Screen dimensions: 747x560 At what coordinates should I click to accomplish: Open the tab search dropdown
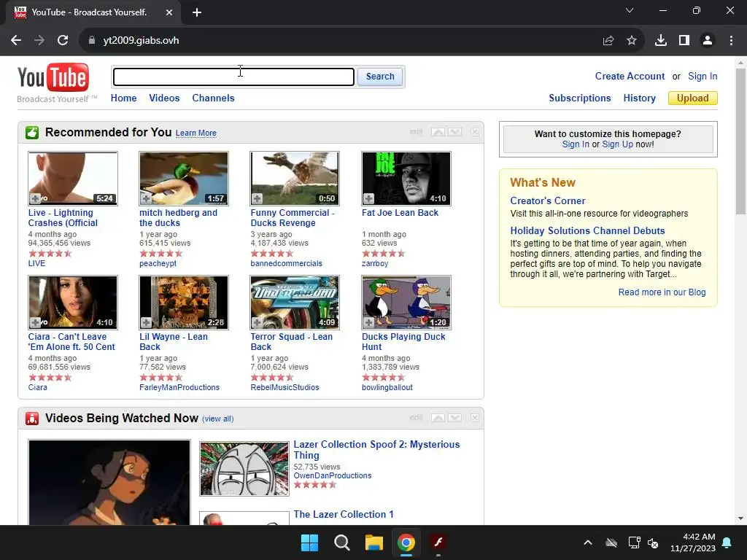click(x=630, y=10)
